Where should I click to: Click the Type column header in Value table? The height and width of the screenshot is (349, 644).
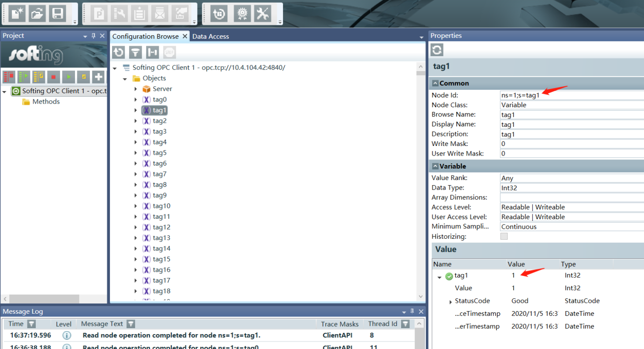point(568,264)
